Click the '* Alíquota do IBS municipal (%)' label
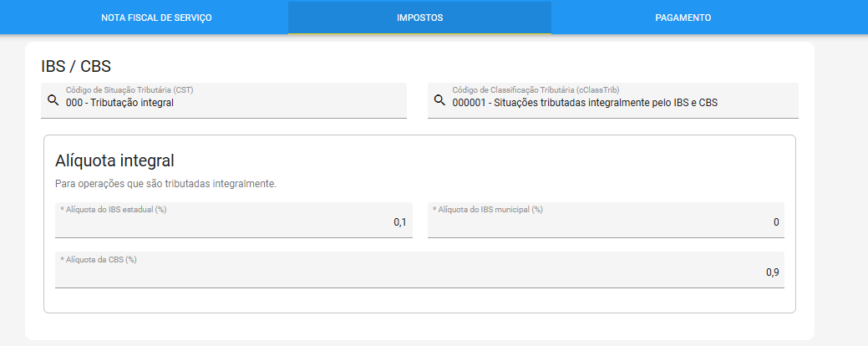868x346 pixels. (487, 209)
